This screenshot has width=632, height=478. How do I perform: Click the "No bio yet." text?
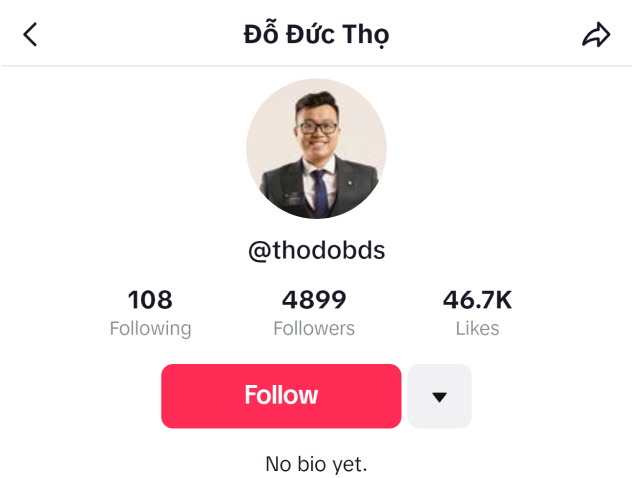point(316,464)
